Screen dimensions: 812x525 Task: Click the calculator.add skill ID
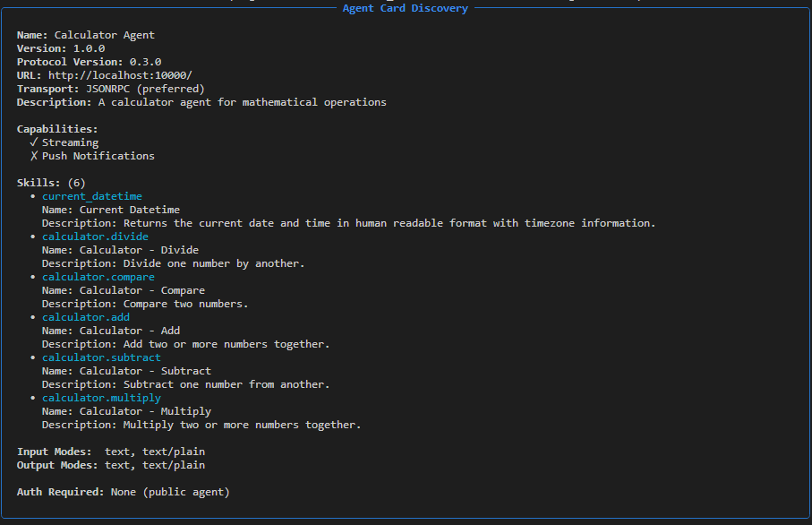pos(85,317)
